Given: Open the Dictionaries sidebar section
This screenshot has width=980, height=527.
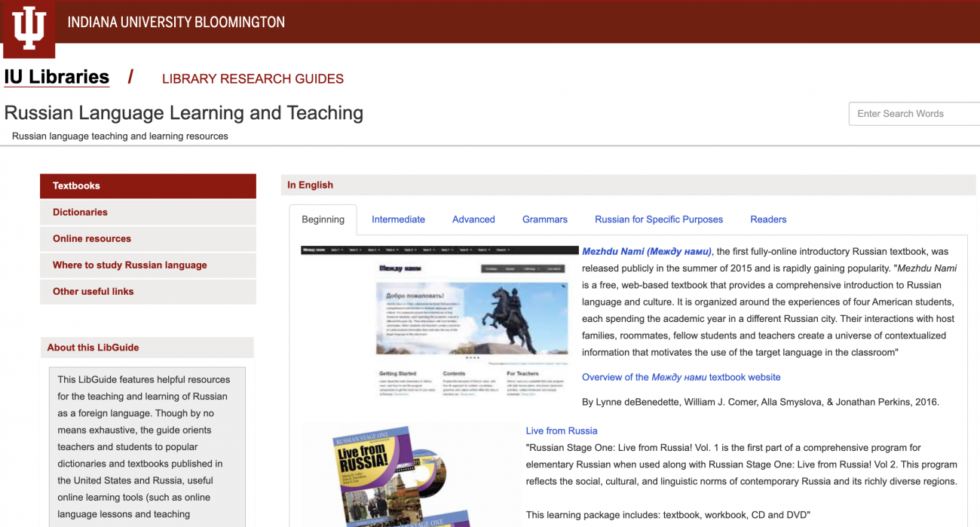Looking at the screenshot, I should 80,212.
